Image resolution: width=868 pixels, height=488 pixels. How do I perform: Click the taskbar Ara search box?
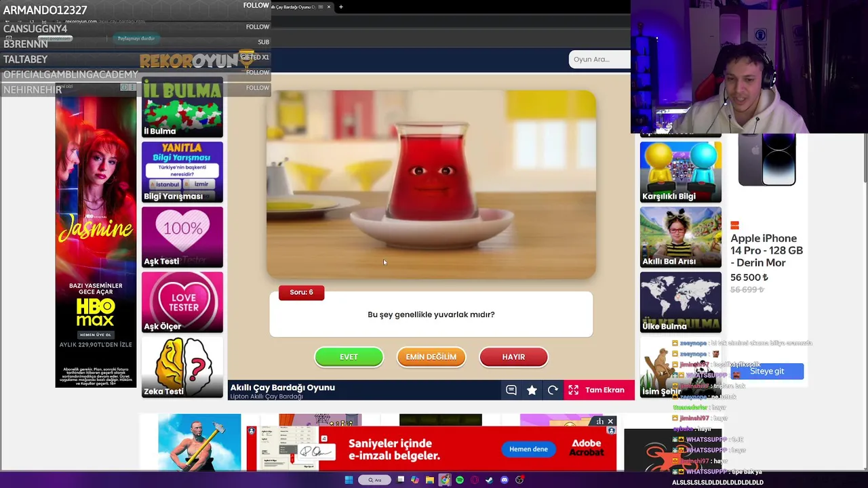(x=375, y=480)
